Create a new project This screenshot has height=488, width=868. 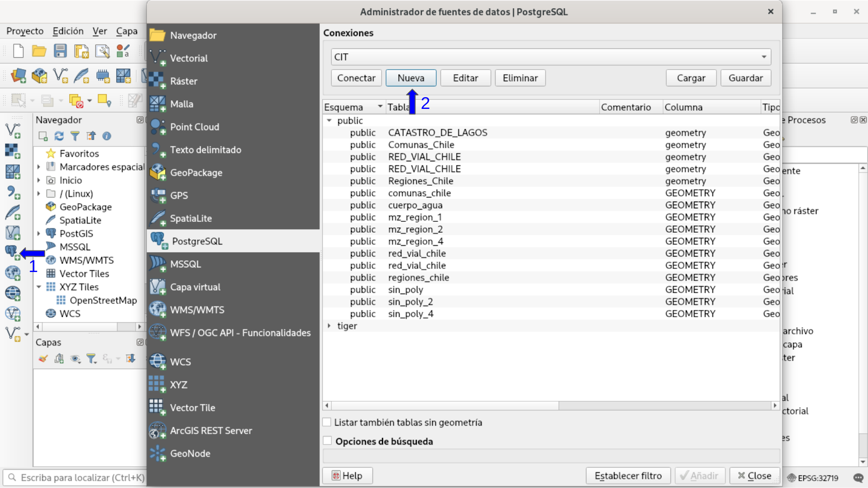[x=18, y=51]
